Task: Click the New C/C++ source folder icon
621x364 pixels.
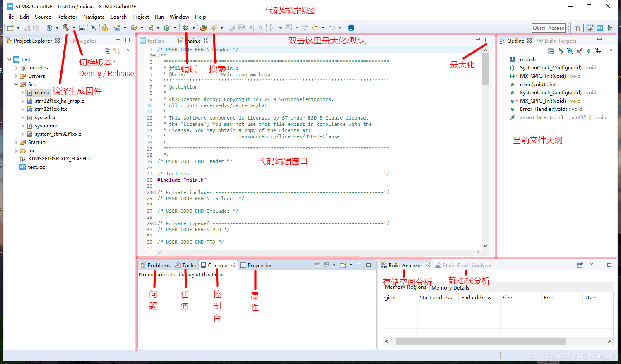Action: pos(134,28)
